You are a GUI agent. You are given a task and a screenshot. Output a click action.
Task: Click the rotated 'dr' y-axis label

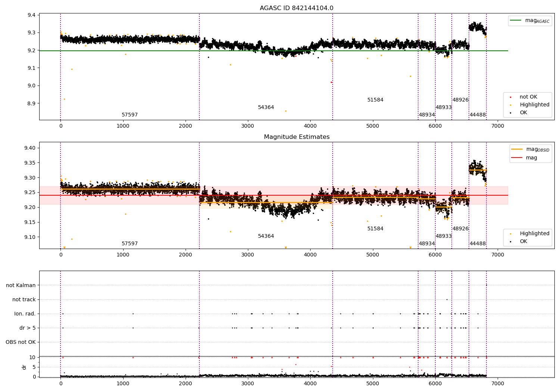pos(24,367)
